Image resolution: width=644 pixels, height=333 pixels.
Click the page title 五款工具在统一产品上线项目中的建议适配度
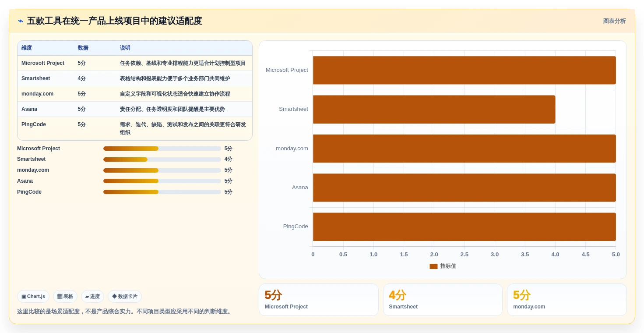tap(115, 21)
